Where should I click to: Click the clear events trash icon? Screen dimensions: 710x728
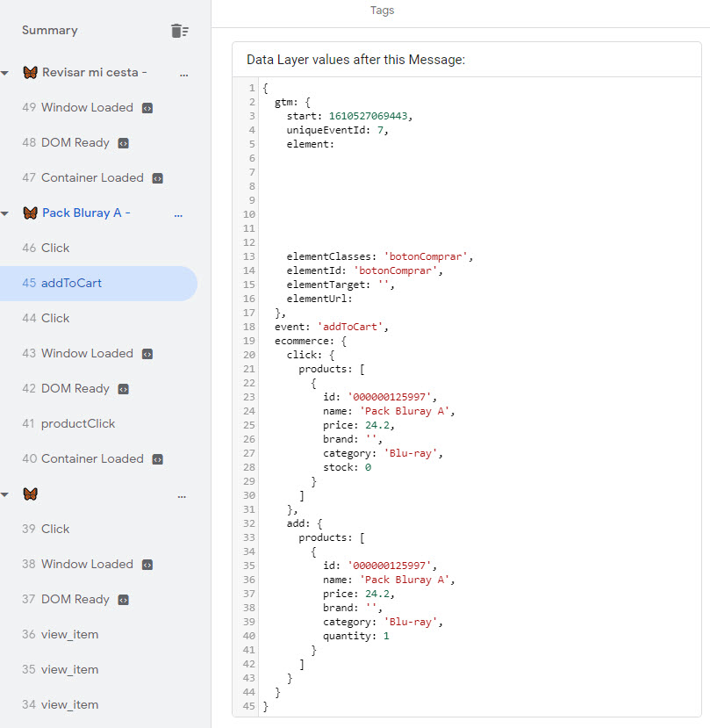[180, 31]
